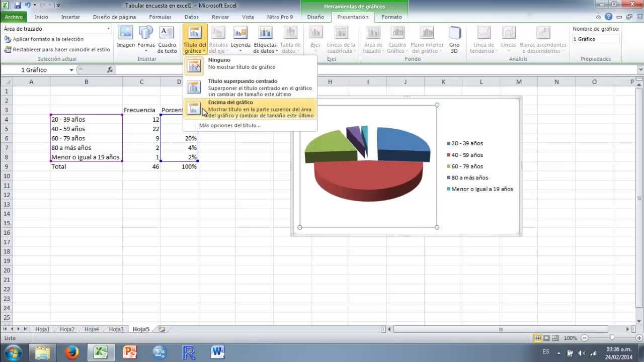This screenshot has width=644, height=362.
Task: Select cell containing Menor o igual a 19 años
Action: (86, 157)
